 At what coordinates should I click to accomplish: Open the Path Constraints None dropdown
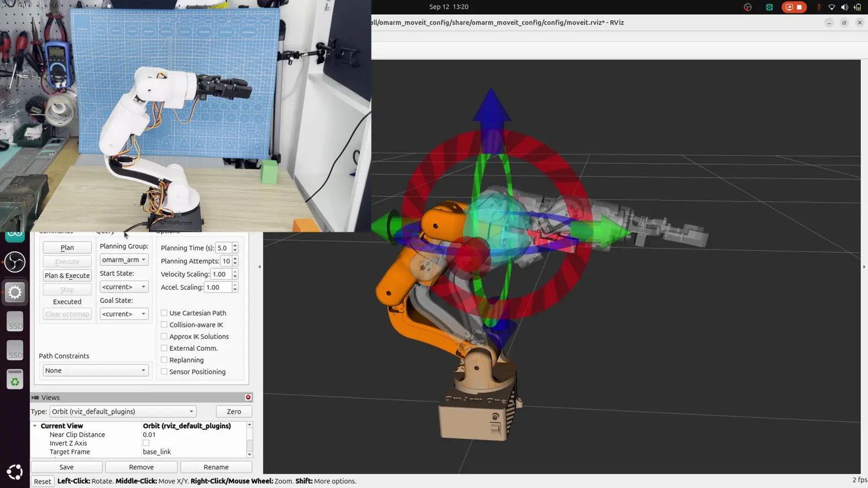point(95,370)
